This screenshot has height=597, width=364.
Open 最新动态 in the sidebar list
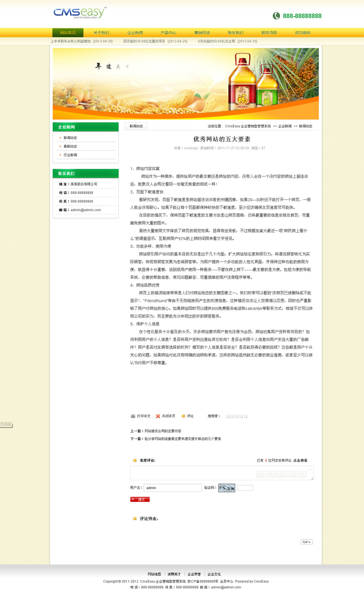click(70, 146)
